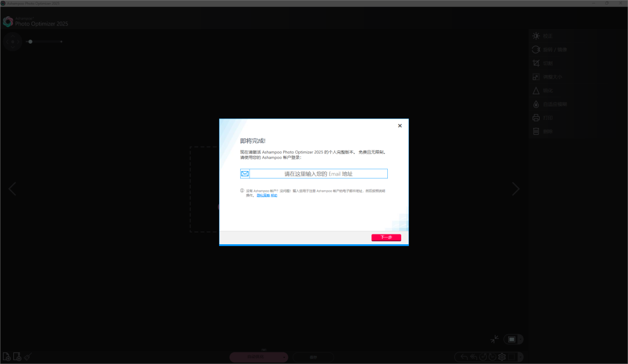Click the zoom slider knob at top left

point(30,42)
